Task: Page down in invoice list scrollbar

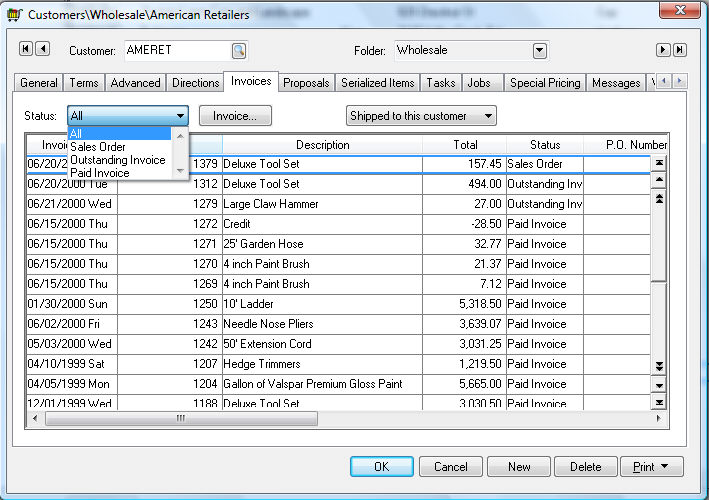Action: tap(658, 366)
